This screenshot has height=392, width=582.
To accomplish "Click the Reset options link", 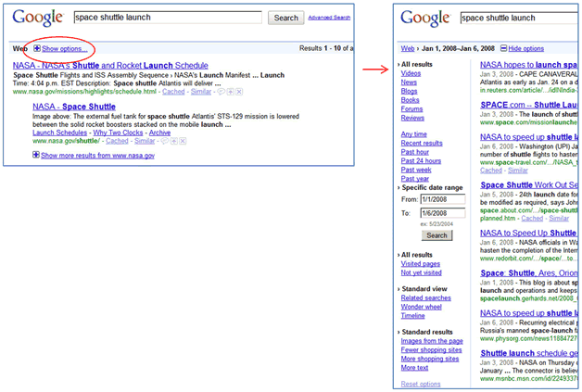I will point(421,384).
